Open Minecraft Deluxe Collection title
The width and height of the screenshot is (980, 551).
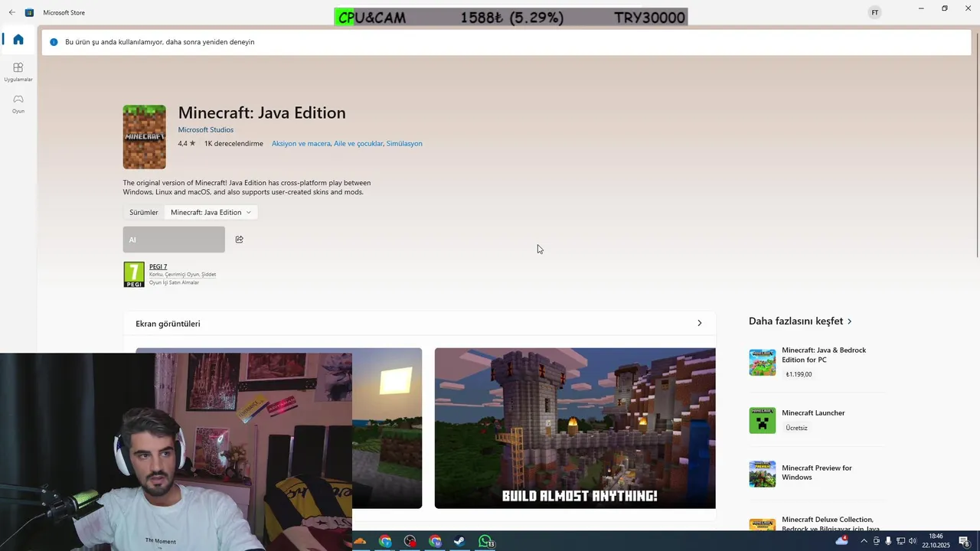pos(831,524)
